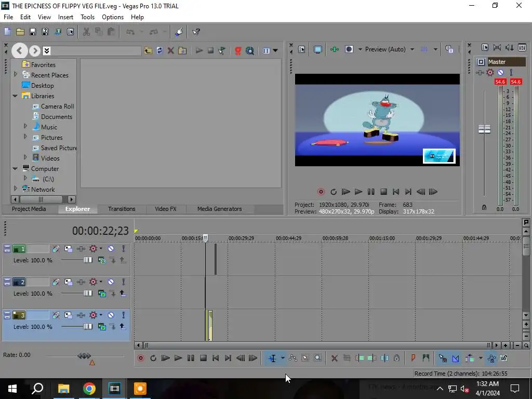Collapse the Computer tree node
Screen dimensions: 532x399
[15, 169]
